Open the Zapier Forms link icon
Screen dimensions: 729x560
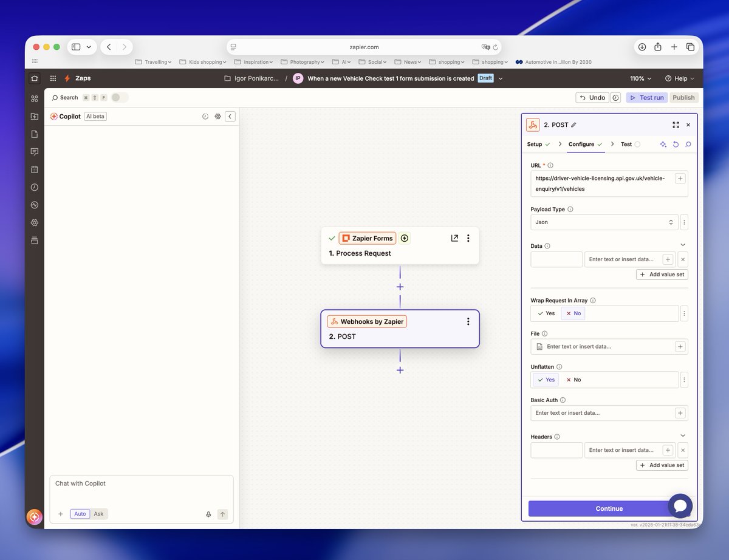454,238
